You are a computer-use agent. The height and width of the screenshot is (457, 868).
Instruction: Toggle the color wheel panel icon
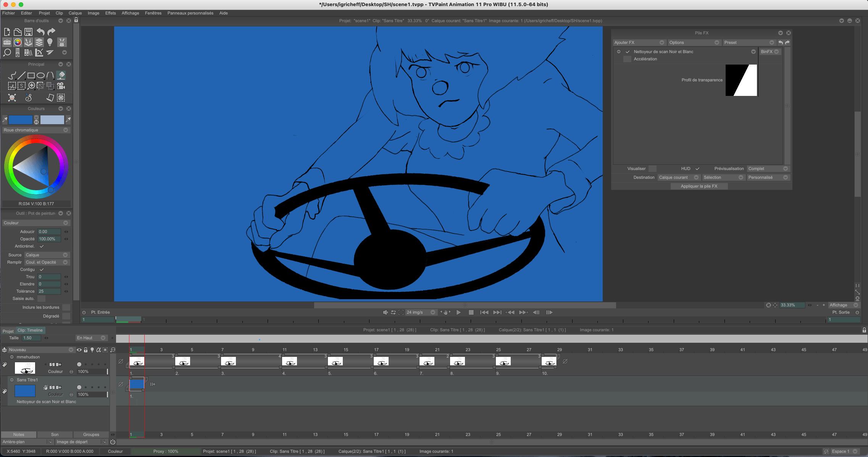tap(18, 42)
